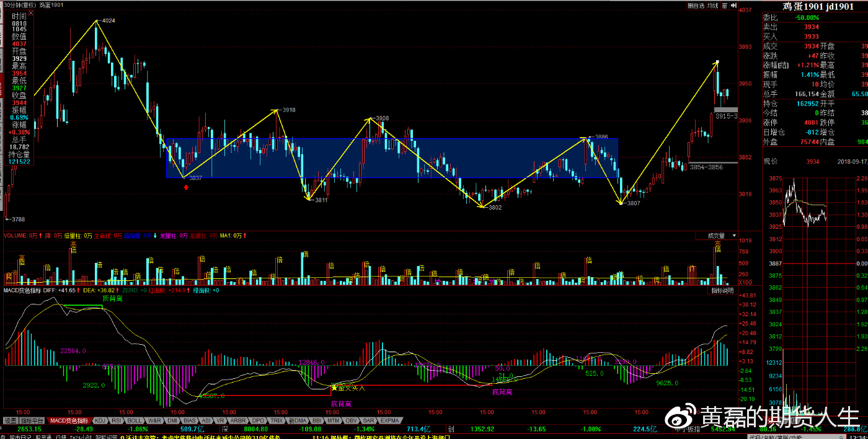Click the 窗 window button
868x439 pixels.
724,6
